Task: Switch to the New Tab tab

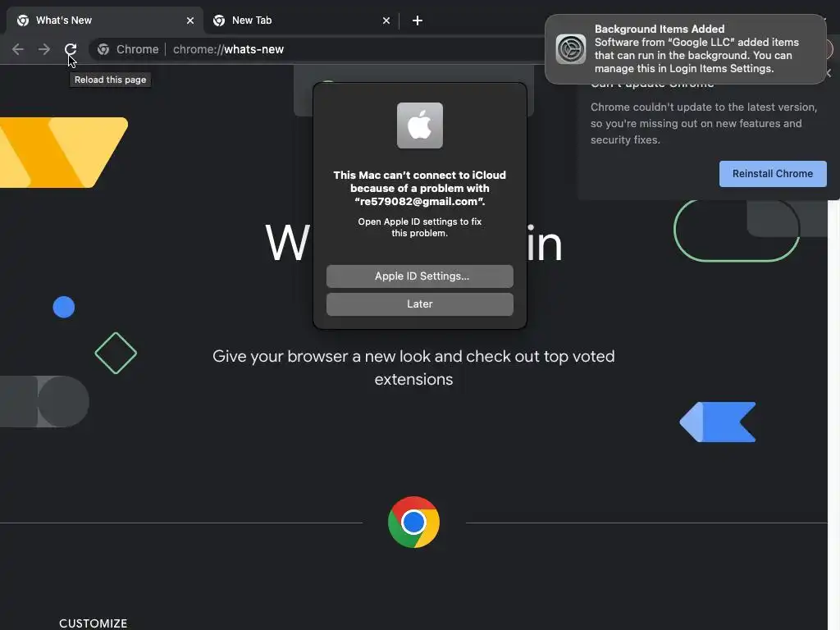Action: [301, 21]
